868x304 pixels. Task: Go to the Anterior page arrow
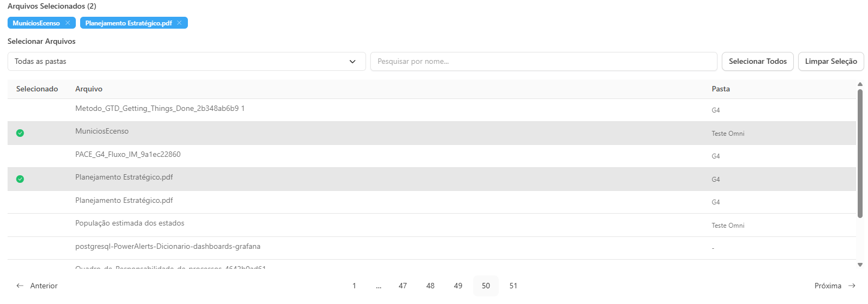20,286
